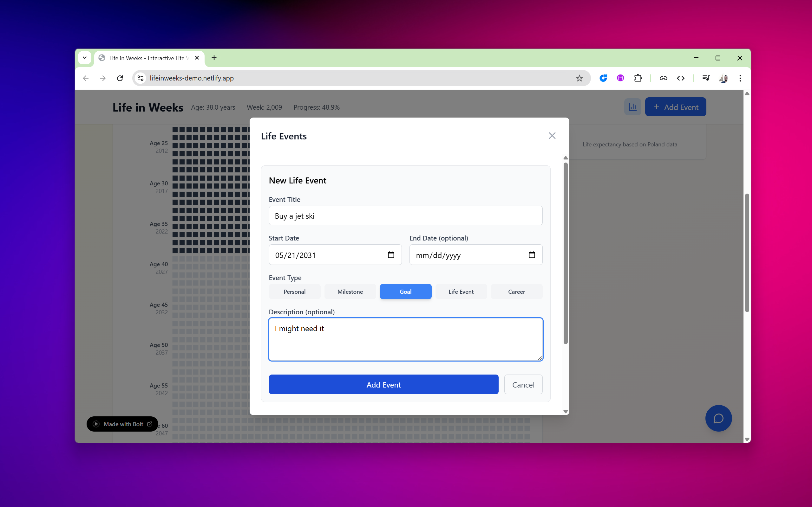Close the Life Events dialog
Screen dimensions: 812x507
click(552, 136)
